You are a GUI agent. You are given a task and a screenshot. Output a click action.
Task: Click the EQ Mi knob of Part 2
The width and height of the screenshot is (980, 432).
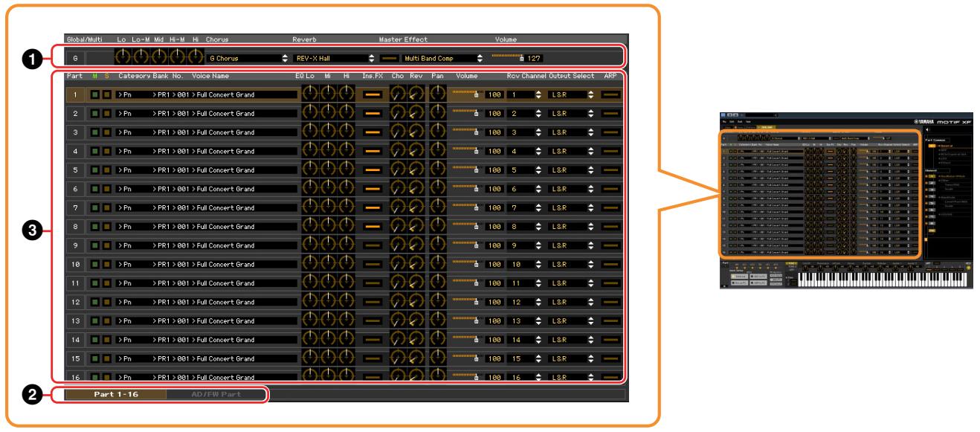[x=328, y=114]
